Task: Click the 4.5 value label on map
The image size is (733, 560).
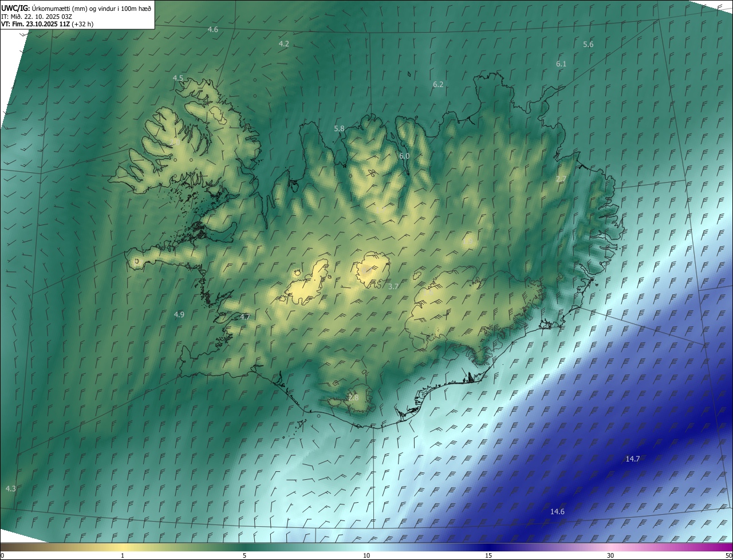Action: [x=178, y=78]
